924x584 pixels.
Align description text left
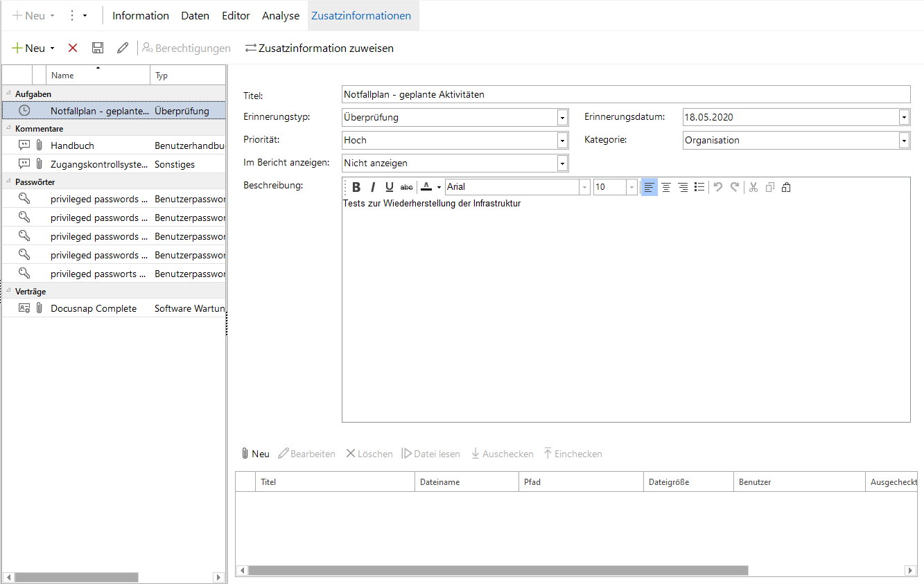tap(649, 187)
